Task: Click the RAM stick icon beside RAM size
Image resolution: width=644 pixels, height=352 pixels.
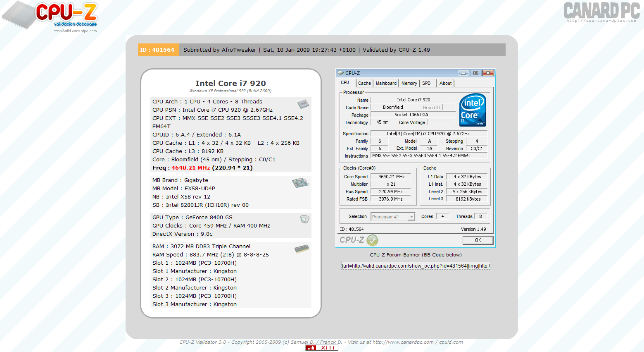Action: (x=302, y=249)
